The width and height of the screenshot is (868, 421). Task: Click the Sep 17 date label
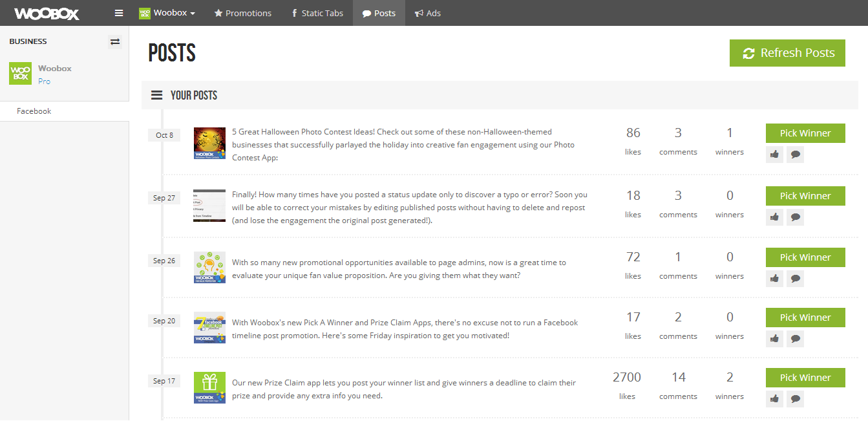(164, 381)
